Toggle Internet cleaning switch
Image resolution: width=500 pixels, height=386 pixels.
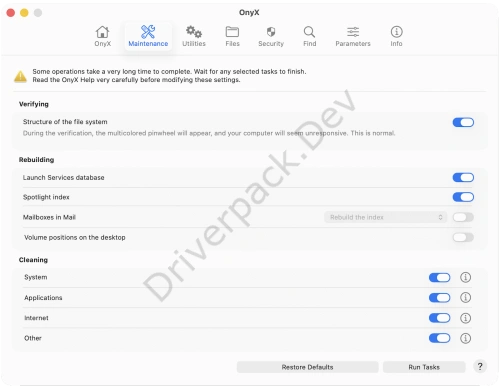tap(439, 318)
